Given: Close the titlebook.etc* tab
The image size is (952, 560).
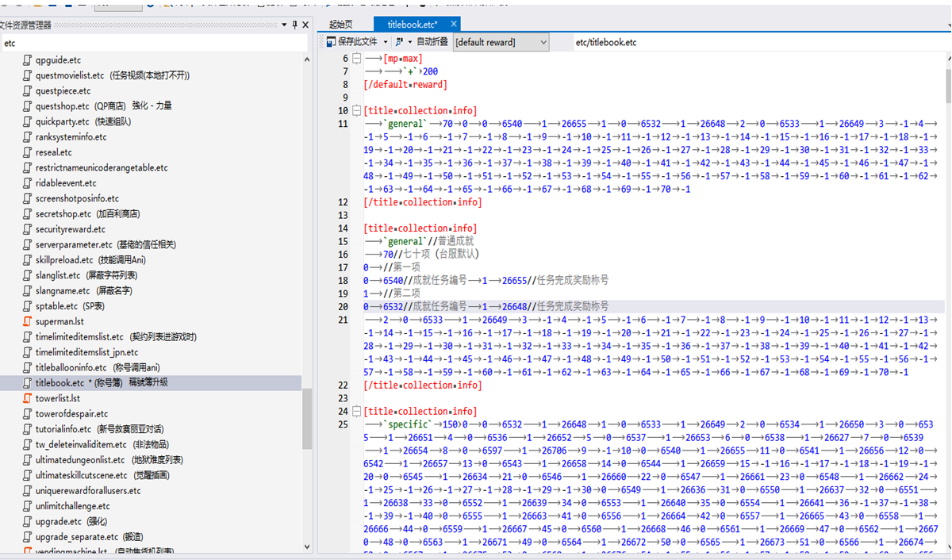Looking at the screenshot, I should (x=453, y=25).
